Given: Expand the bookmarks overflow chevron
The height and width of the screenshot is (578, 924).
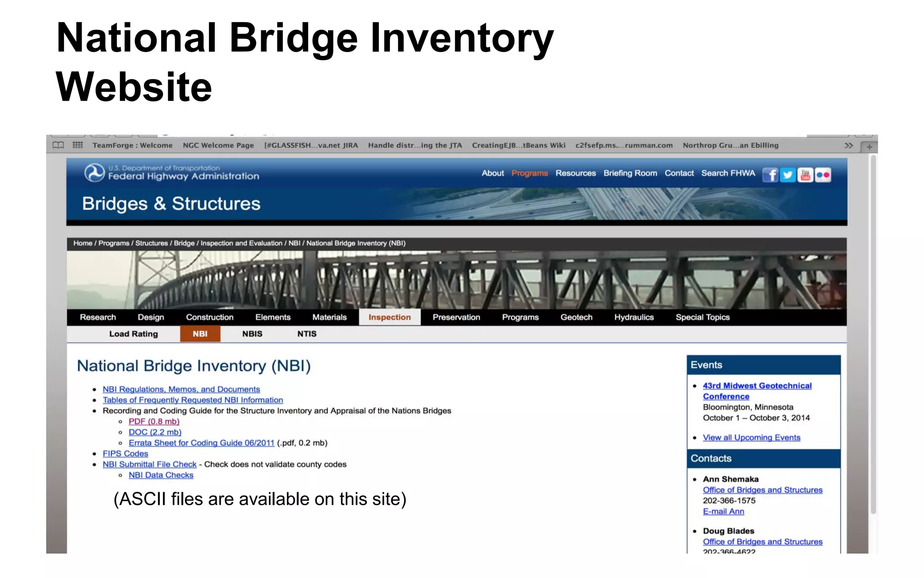Looking at the screenshot, I should [849, 145].
